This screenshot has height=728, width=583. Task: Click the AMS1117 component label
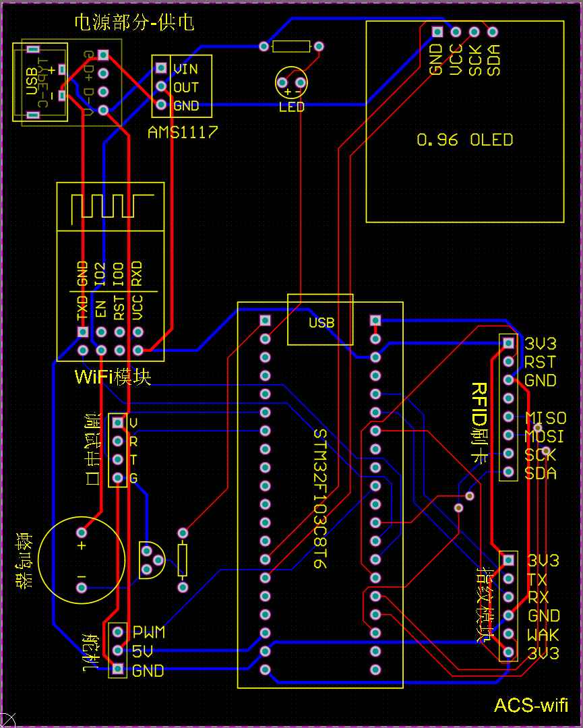point(183,133)
